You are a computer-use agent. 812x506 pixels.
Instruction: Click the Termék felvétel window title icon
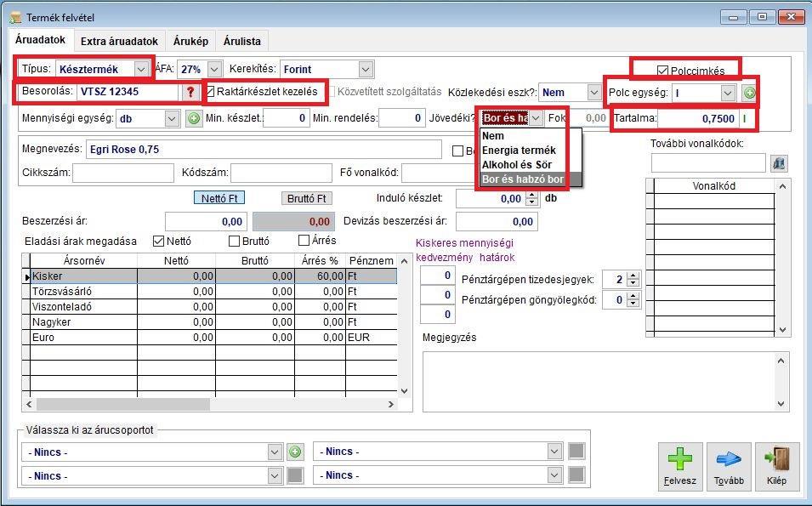pos(15,17)
